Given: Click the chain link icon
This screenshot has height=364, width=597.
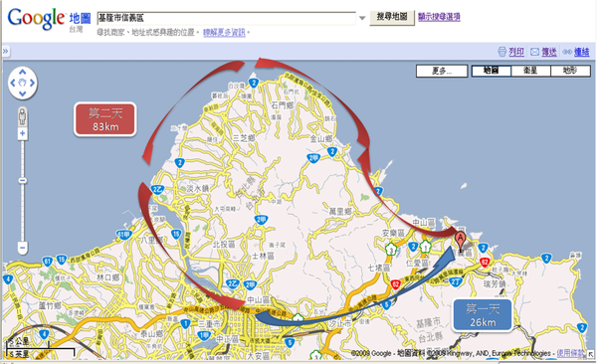Looking at the screenshot, I should pos(567,52).
